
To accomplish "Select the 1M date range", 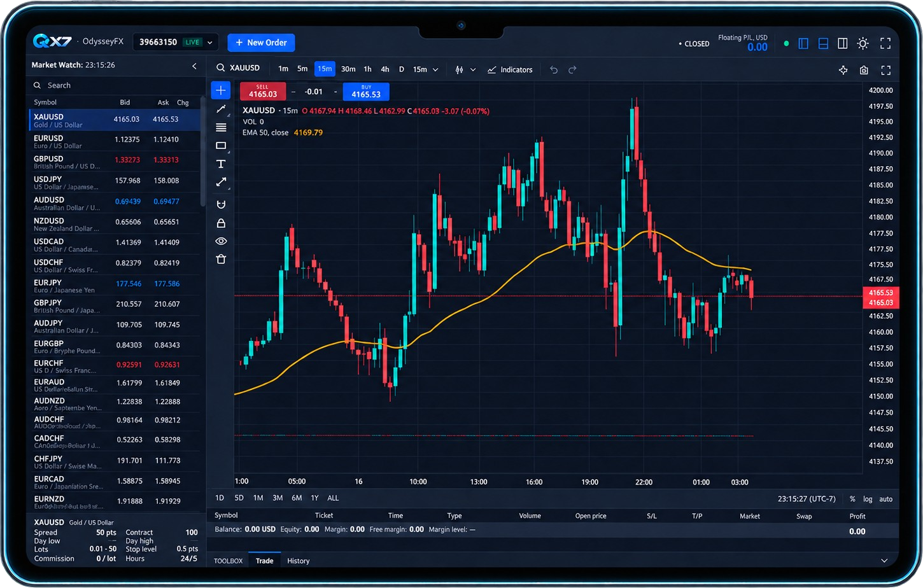I will (258, 498).
